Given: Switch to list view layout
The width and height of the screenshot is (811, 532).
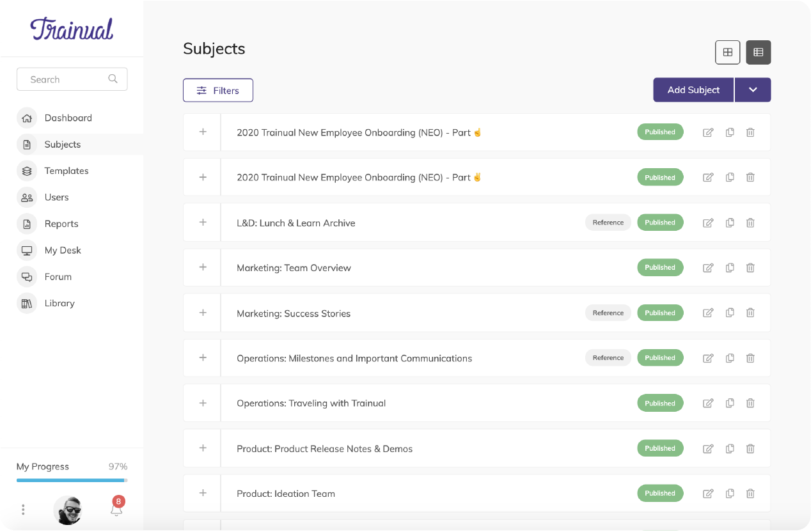Looking at the screenshot, I should click(x=759, y=52).
